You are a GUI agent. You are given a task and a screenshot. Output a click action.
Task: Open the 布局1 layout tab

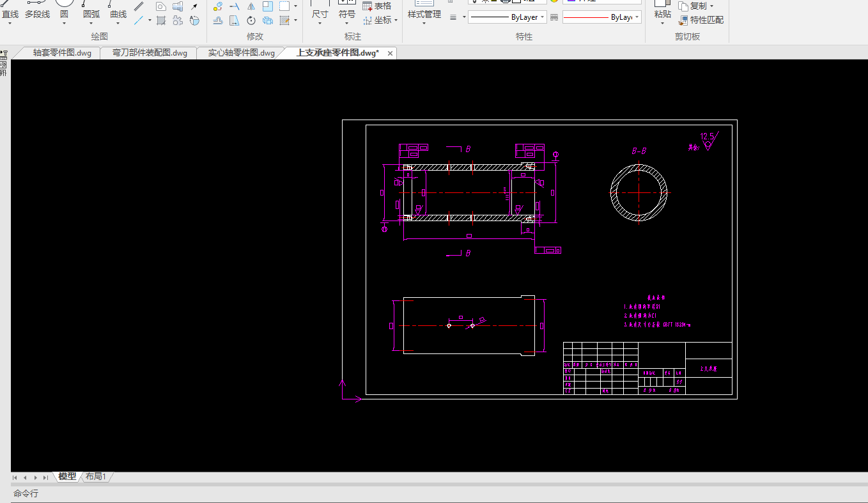point(96,477)
